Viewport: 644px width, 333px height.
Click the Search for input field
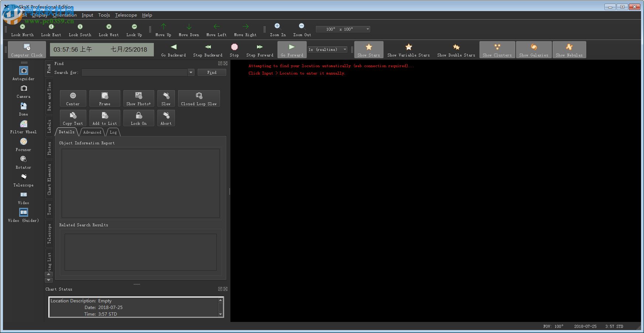tap(135, 72)
